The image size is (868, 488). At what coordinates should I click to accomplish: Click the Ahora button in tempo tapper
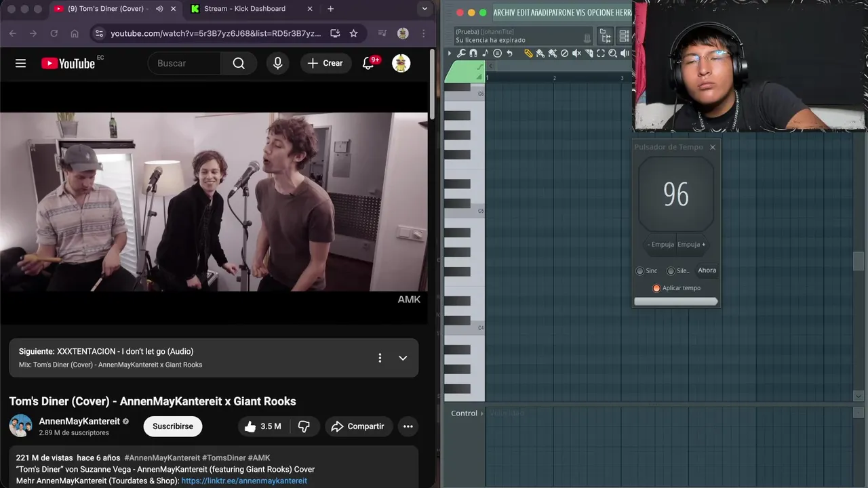click(x=707, y=270)
